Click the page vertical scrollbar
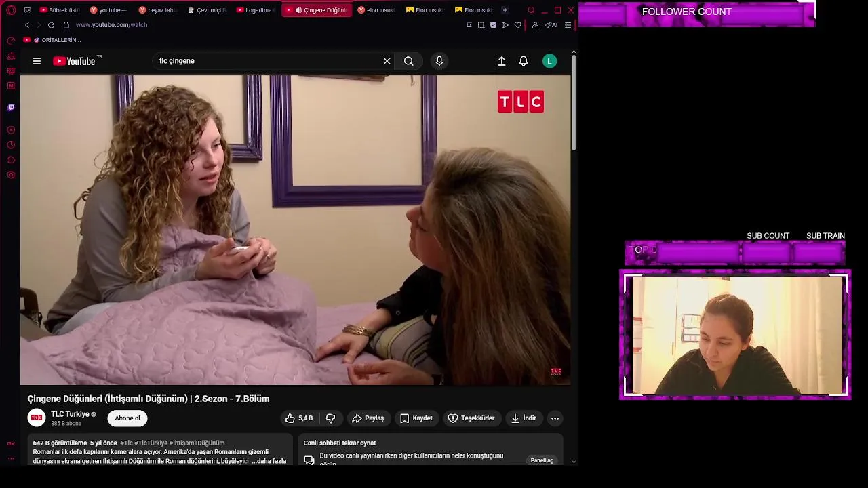This screenshot has width=868, height=488. pyautogui.click(x=574, y=103)
